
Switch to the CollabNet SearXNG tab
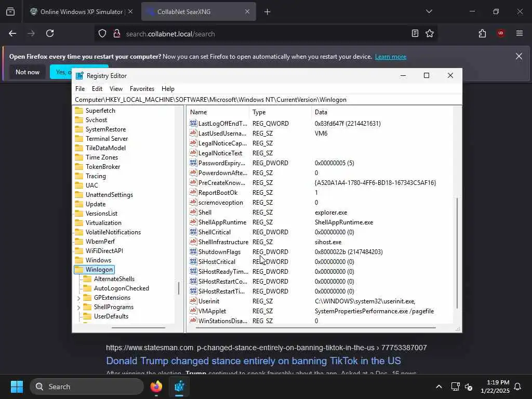click(x=198, y=11)
